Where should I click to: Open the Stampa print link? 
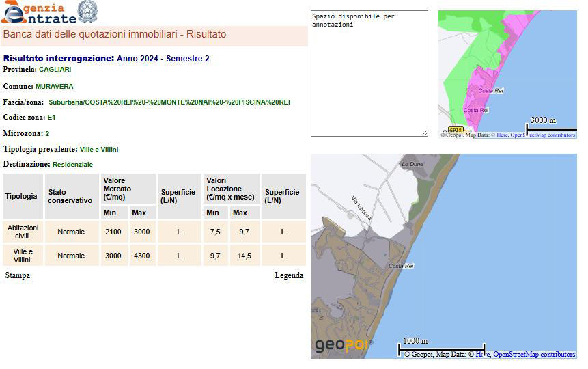(x=17, y=275)
